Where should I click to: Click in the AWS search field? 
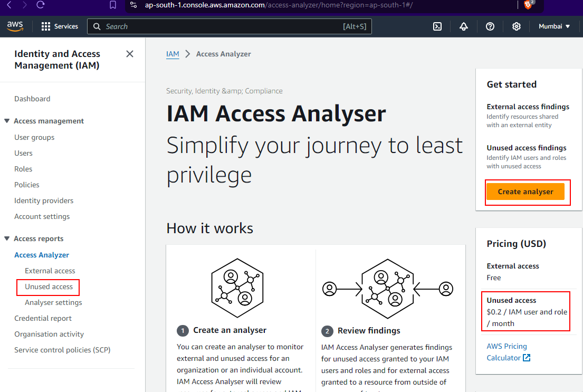(x=222, y=26)
